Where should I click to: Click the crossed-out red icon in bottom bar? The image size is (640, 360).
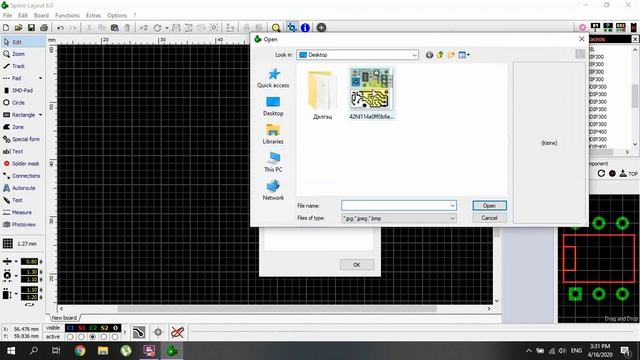177,332
